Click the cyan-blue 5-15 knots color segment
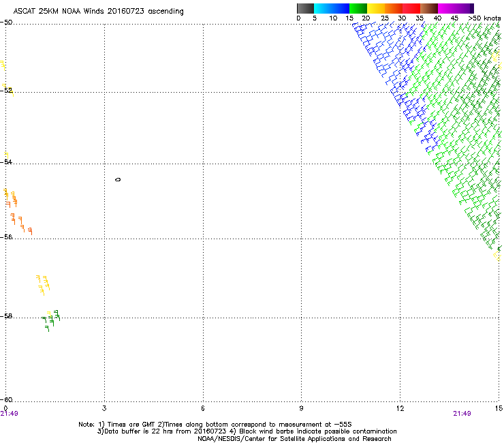Viewport: 504px width, 443px height. click(332, 8)
